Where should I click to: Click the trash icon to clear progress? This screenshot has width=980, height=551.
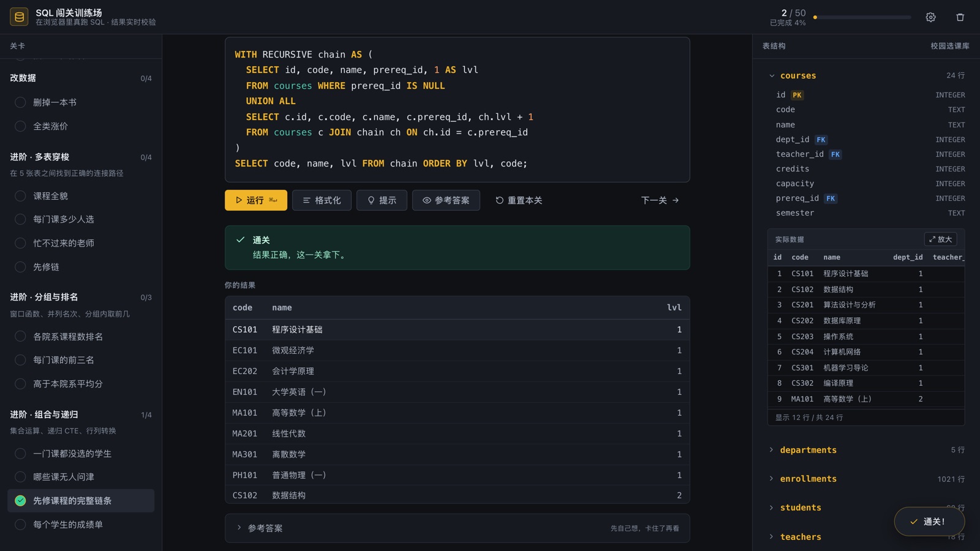point(960,17)
